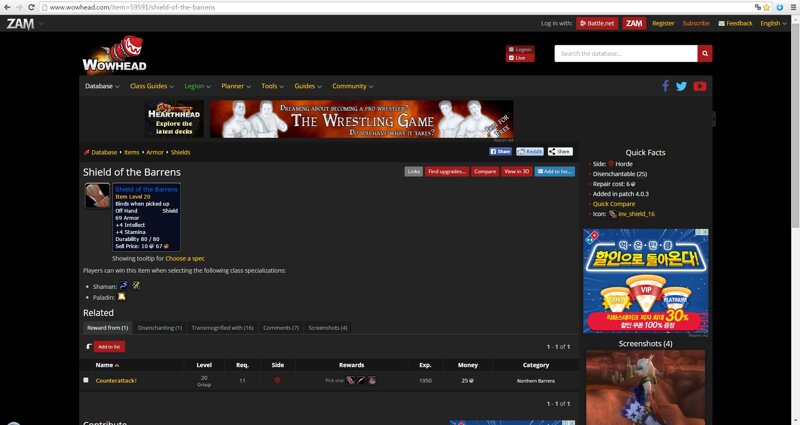Viewport: 800px width, 425px height.
Task: Click the white Share button
Action: (560, 152)
